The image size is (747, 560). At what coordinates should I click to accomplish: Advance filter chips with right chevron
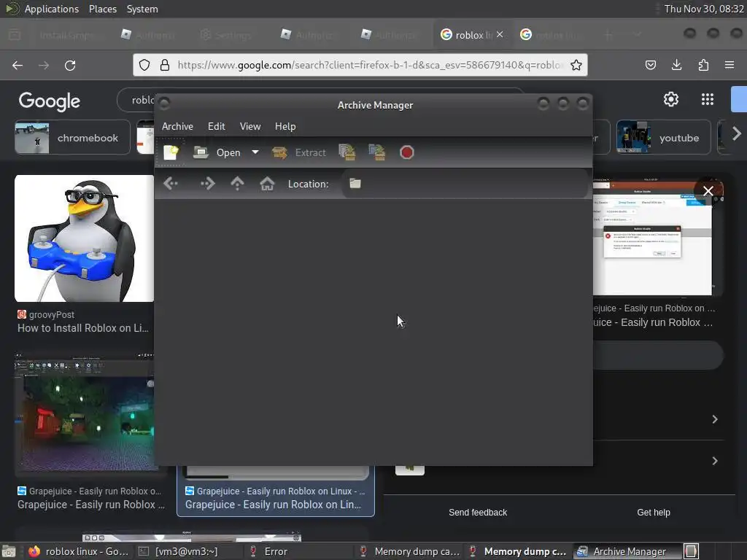pyautogui.click(x=737, y=134)
